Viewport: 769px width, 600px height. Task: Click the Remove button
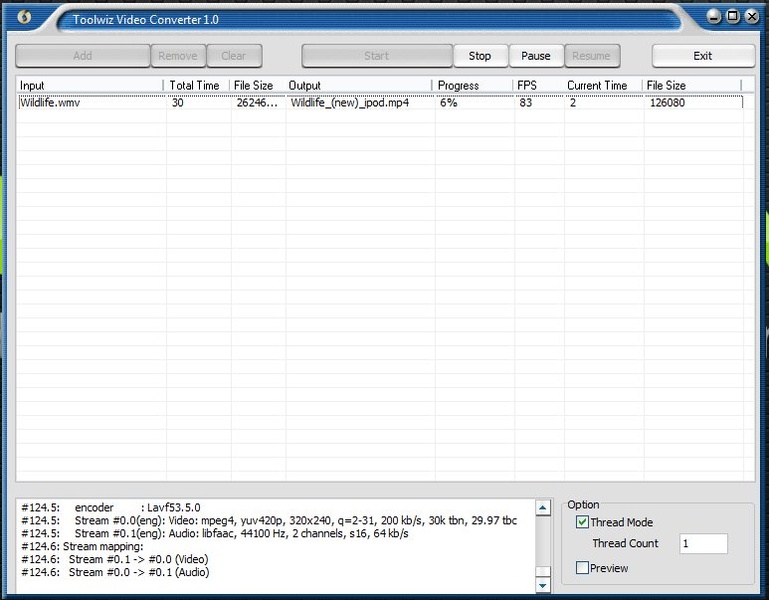pos(178,56)
